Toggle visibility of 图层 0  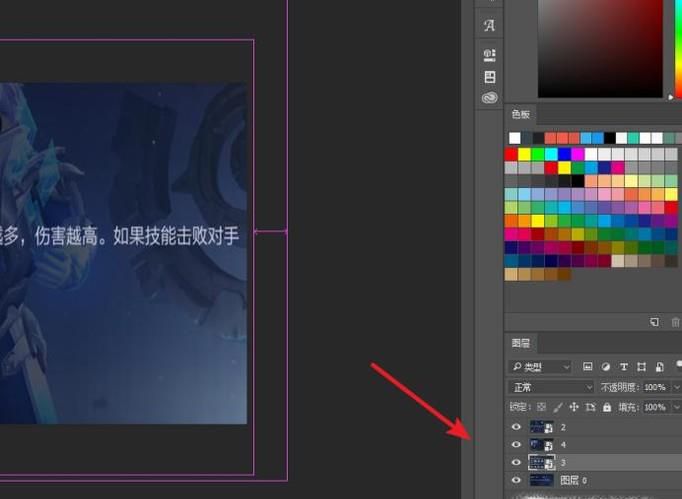pyautogui.click(x=516, y=480)
